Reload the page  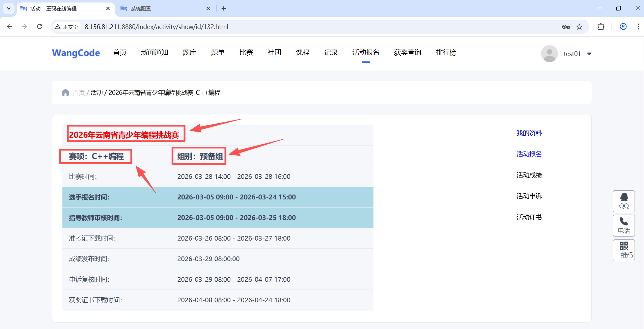tap(39, 27)
